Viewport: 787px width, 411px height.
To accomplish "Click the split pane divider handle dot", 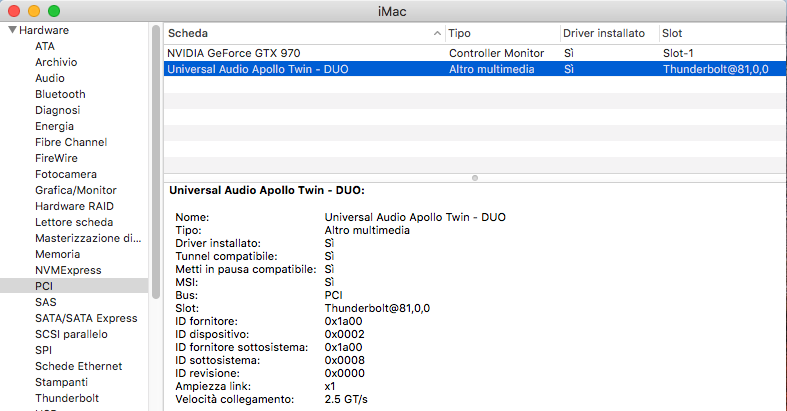I will tap(475, 178).
